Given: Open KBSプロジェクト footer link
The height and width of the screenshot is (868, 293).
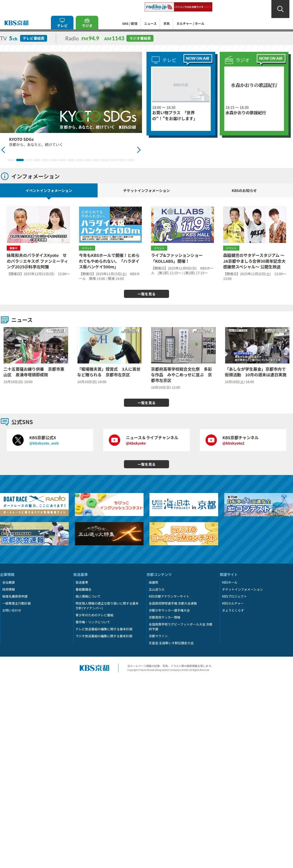Looking at the screenshot, I should tap(234, 596).
